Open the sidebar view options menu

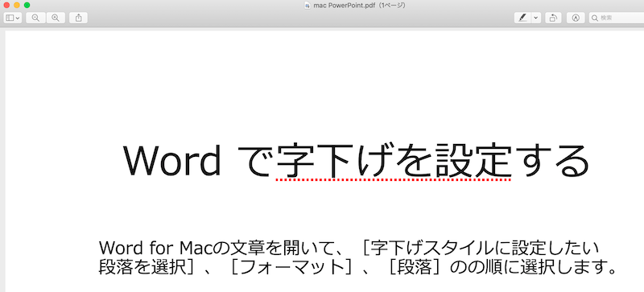pos(13,18)
